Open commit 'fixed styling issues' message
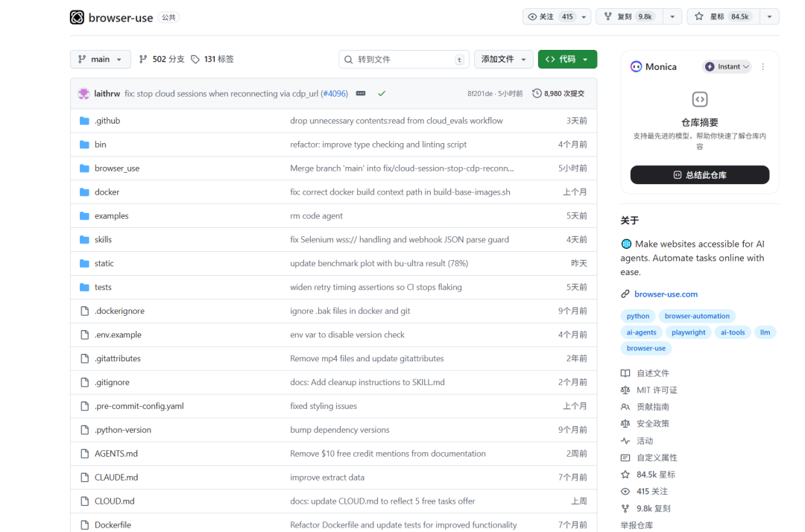 click(323, 406)
